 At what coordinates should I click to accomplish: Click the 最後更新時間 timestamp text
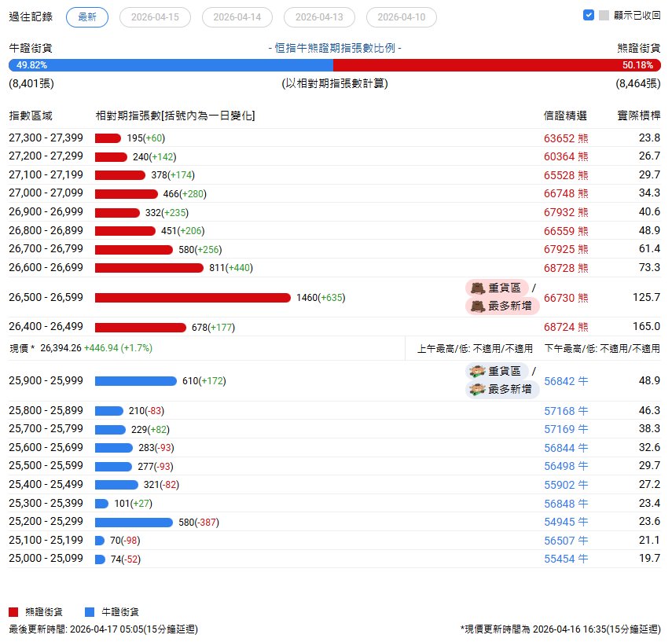tap(103, 629)
